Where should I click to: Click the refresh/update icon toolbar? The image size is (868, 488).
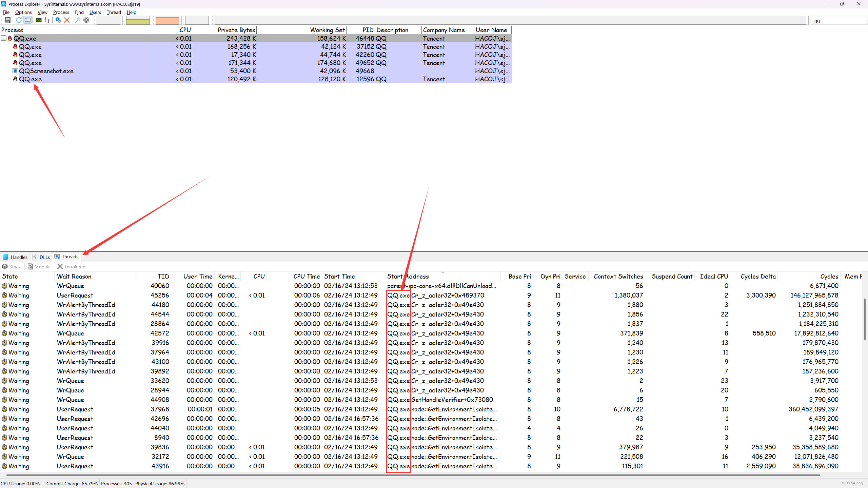point(19,20)
